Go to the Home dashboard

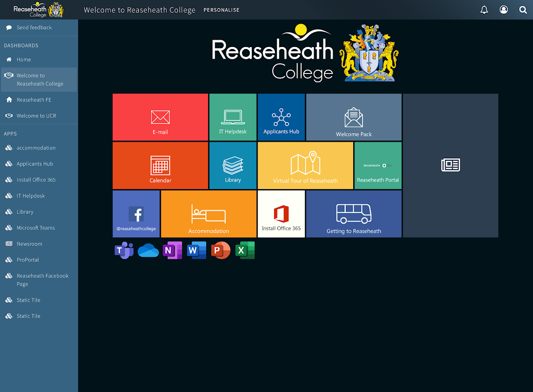pos(39,59)
